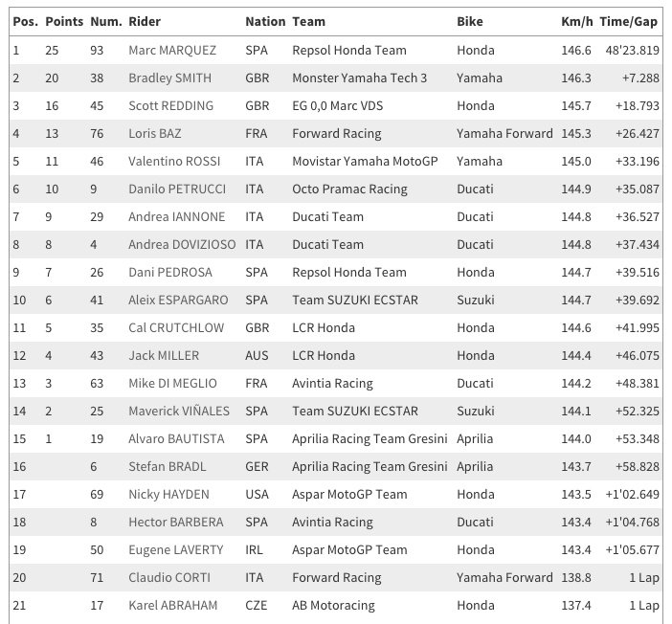Viewport: 672px width, 624px height.
Task: Click Danilo PETRUCCI rider name
Action: [x=177, y=189]
